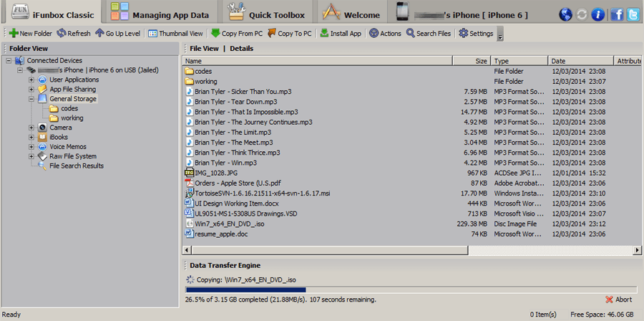Click the scrollbar left arrow
This screenshot has height=321, width=644.
coord(187,250)
